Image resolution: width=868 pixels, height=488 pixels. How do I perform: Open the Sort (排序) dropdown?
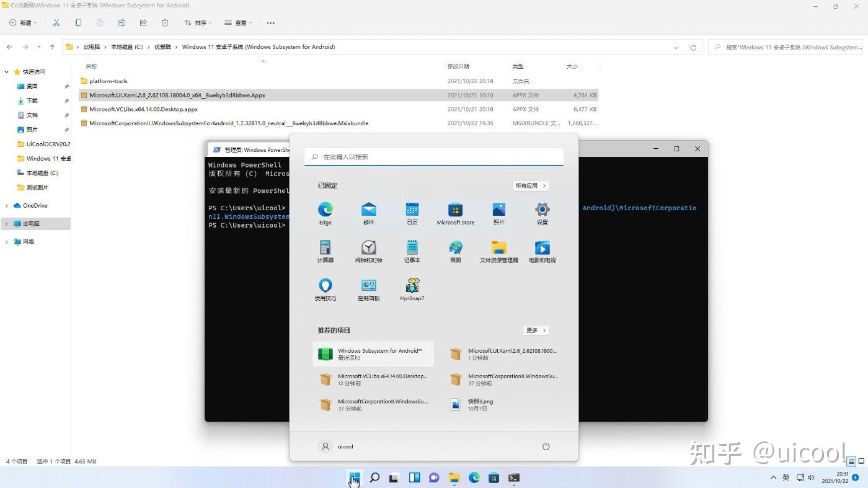click(198, 23)
